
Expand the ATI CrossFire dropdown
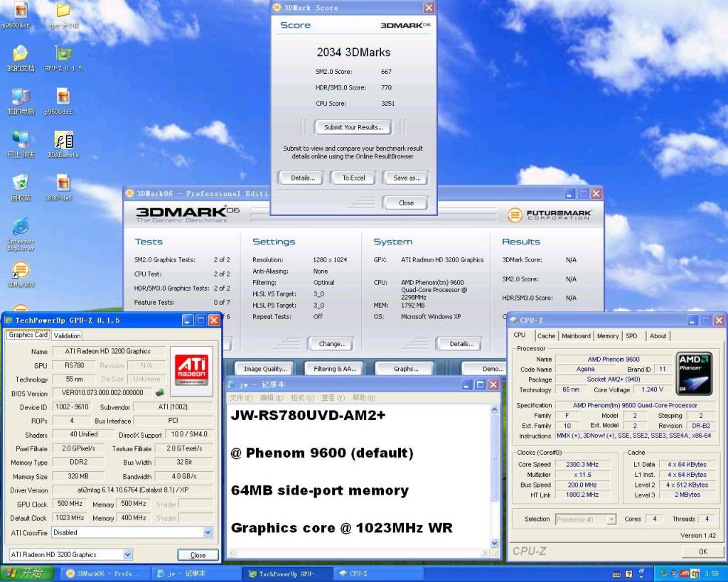tap(208, 532)
